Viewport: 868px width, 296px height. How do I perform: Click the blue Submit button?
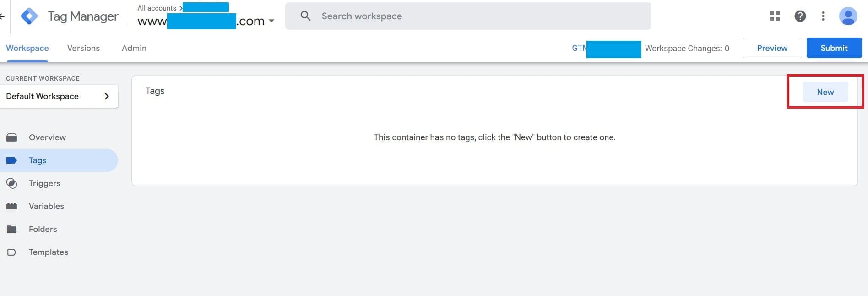tap(834, 48)
